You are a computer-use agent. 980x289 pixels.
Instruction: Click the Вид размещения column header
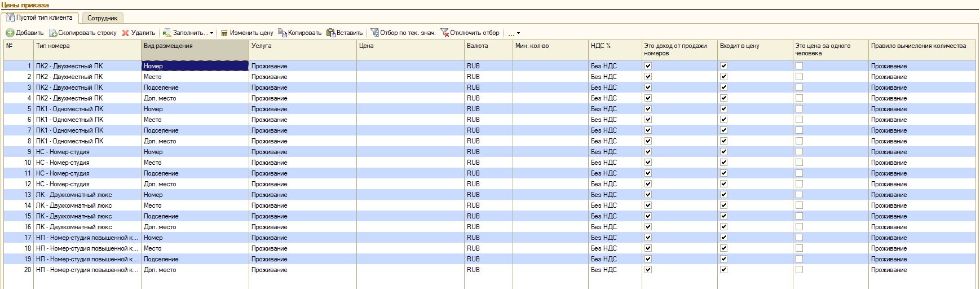[x=195, y=50]
